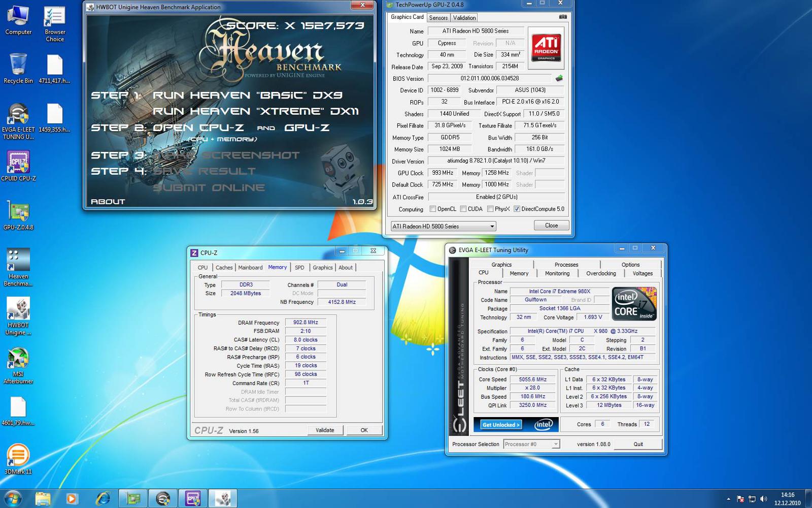This screenshot has height=508, width=812.
Task: Click ABOUT in Heaven benchmark window
Action: pyautogui.click(x=108, y=202)
